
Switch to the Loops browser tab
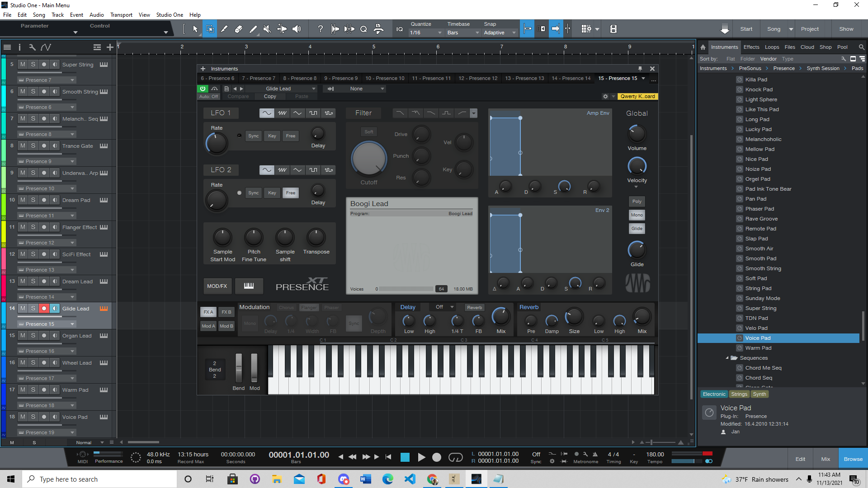click(x=772, y=47)
